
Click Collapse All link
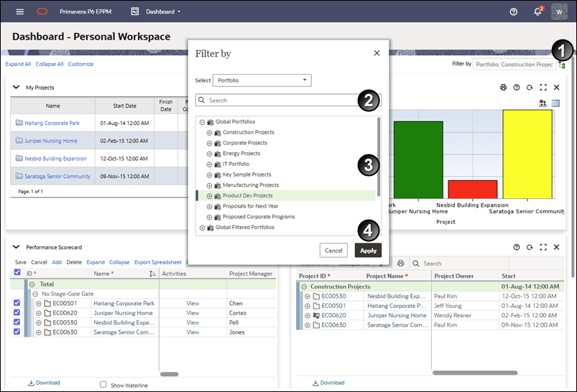pos(50,64)
